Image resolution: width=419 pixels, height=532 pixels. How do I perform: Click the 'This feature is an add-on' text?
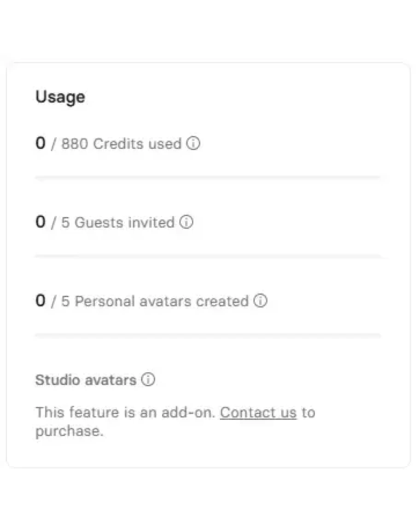[125, 412]
